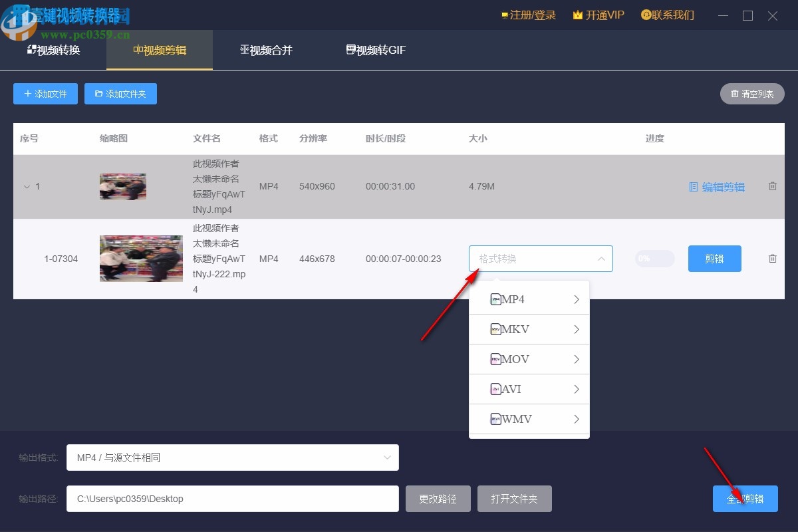Switch to the 视频转GIF tab

374,49
